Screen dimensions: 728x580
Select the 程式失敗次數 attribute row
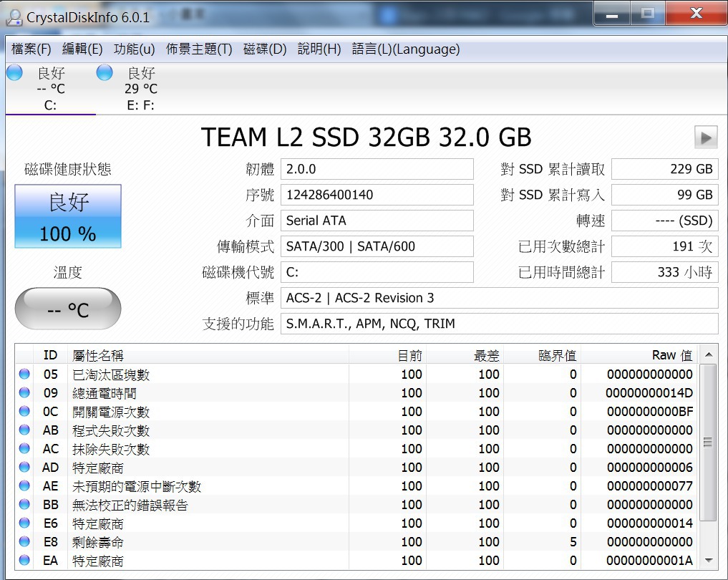pos(356,430)
